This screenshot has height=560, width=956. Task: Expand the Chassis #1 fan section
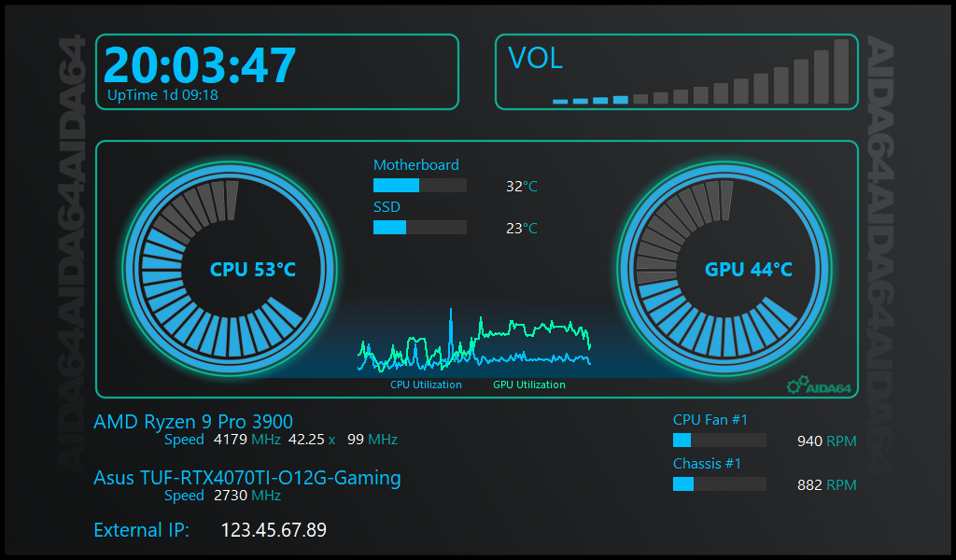(x=705, y=463)
